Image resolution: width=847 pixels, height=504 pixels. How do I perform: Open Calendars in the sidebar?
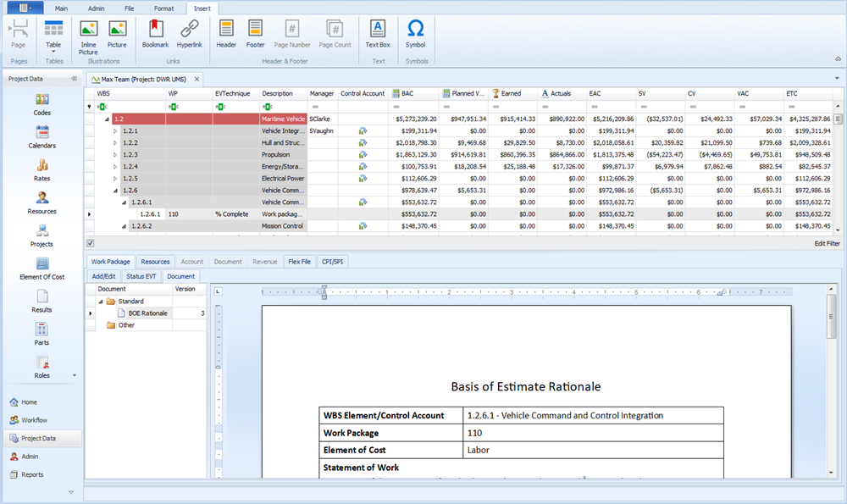pyautogui.click(x=42, y=138)
